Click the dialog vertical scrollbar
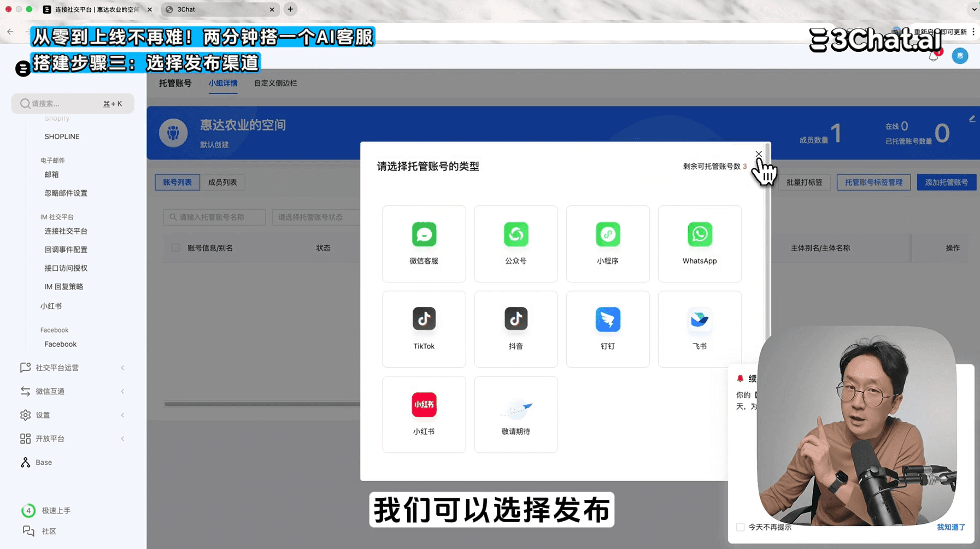 pos(768,240)
